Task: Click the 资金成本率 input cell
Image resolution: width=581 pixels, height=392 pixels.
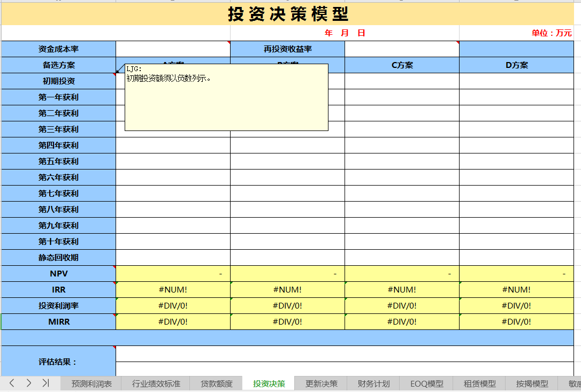Action: click(172, 49)
